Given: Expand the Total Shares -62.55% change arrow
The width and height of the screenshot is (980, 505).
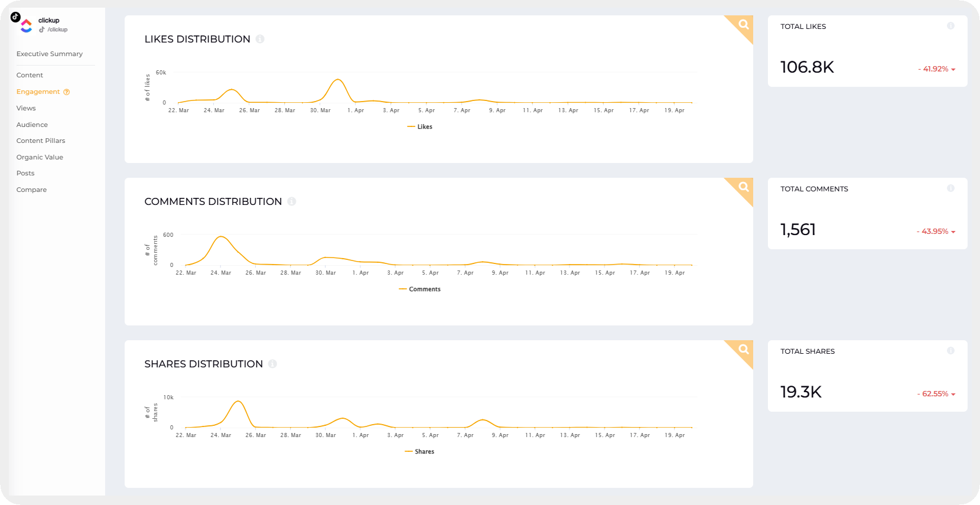Looking at the screenshot, I should pos(953,395).
